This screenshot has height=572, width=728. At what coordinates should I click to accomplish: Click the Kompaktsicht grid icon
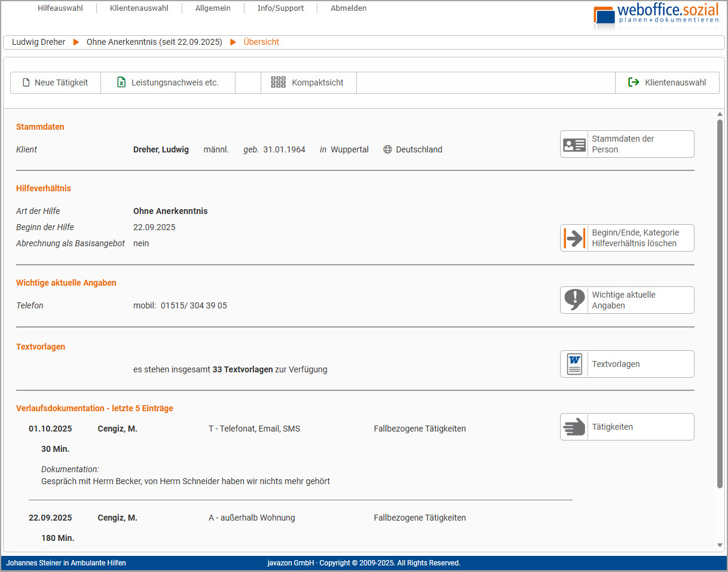[278, 82]
